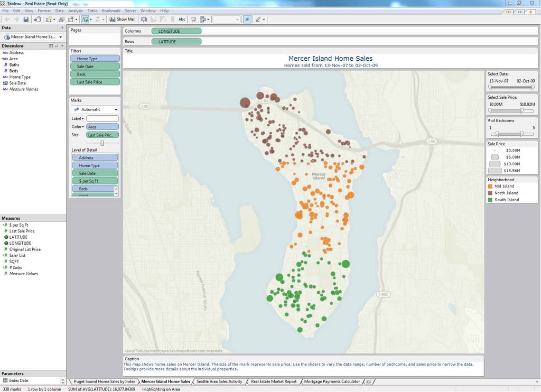The height and width of the screenshot is (392, 541).
Task: Open the Mercer Island data source dropdown
Action: [61, 37]
